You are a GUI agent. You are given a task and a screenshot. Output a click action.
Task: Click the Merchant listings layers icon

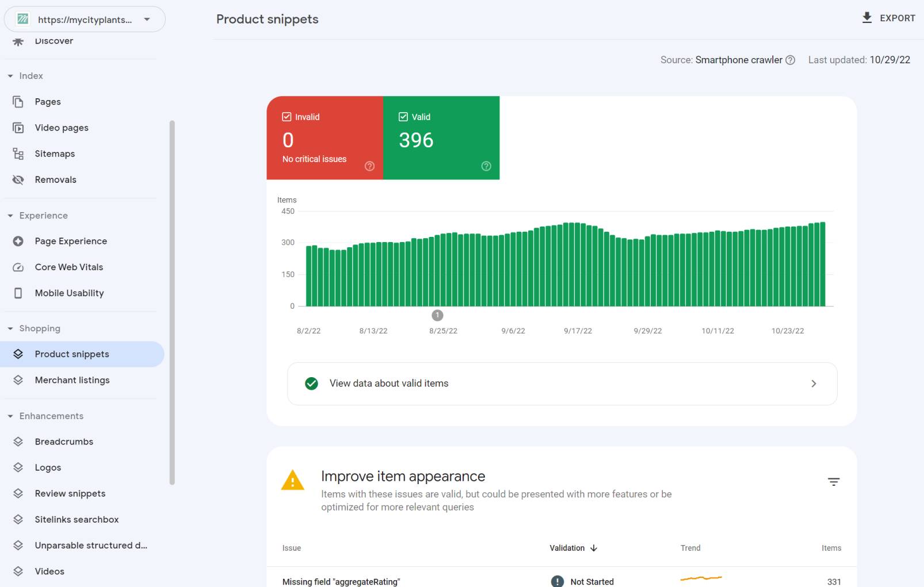click(x=18, y=380)
